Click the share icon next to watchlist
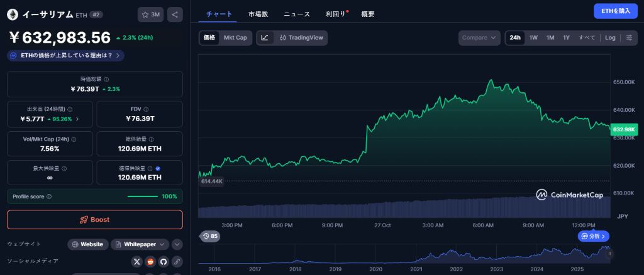This screenshot has width=644, height=275. [x=175, y=14]
